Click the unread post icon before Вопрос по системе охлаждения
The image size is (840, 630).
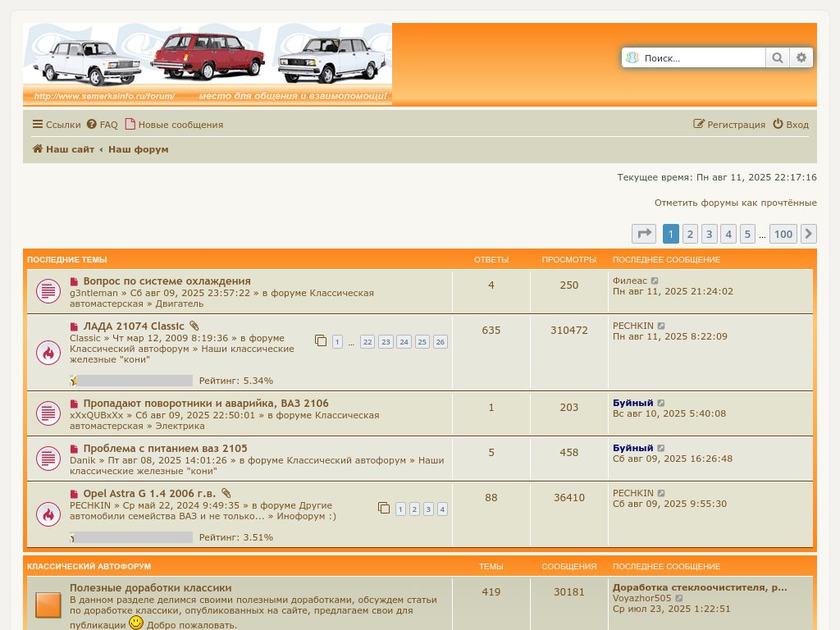click(x=74, y=281)
